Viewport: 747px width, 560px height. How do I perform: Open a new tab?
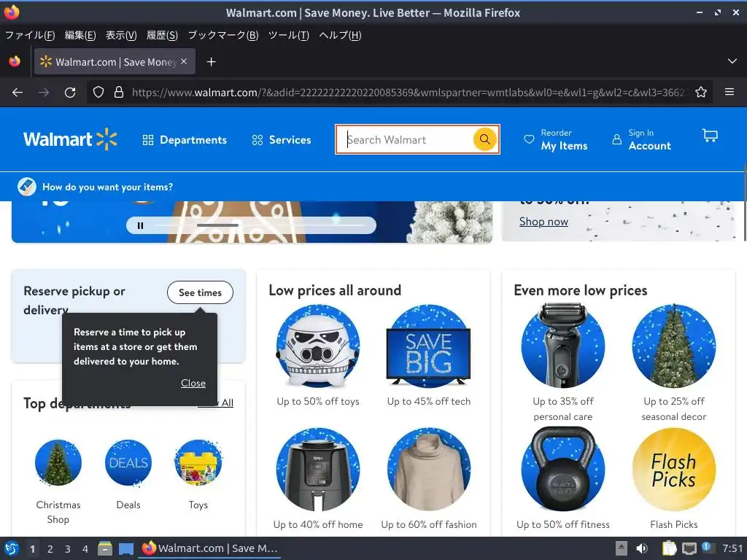(211, 62)
